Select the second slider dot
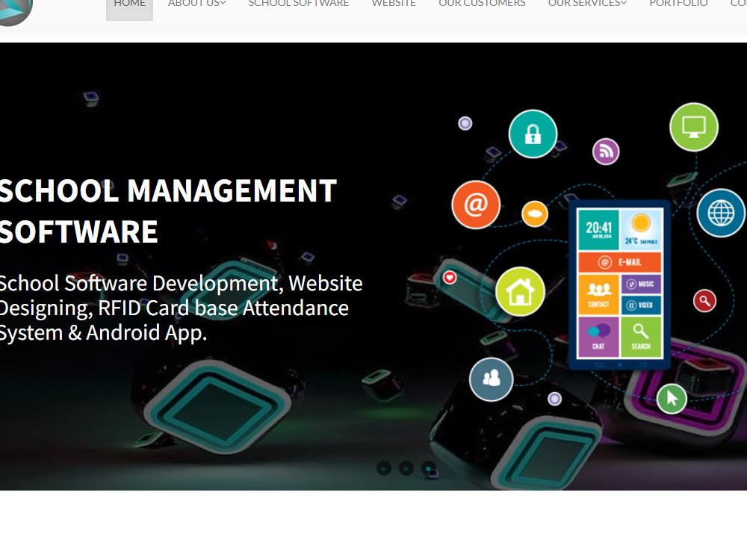The height and width of the screenshot is (560, 747). (406, 468)
